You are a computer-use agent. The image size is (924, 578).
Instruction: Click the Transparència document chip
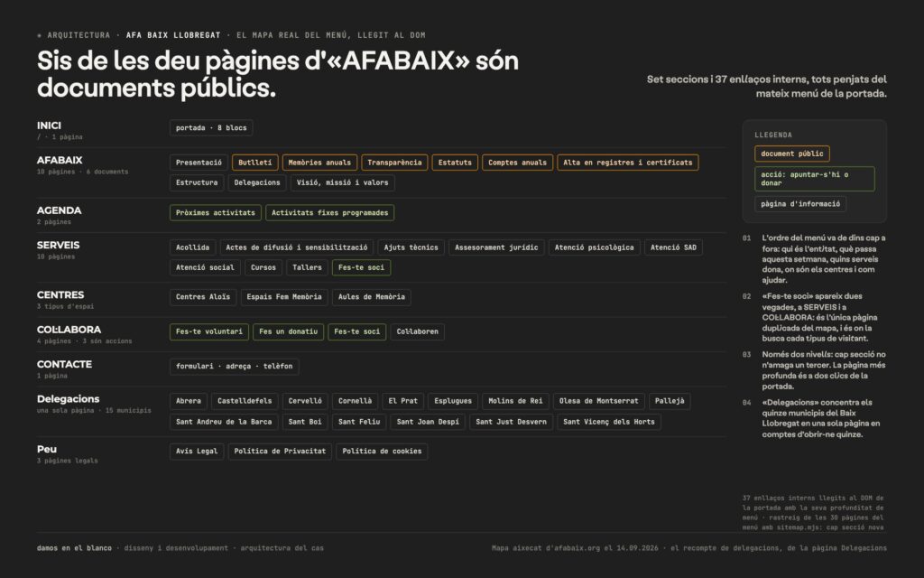[394, 163]
